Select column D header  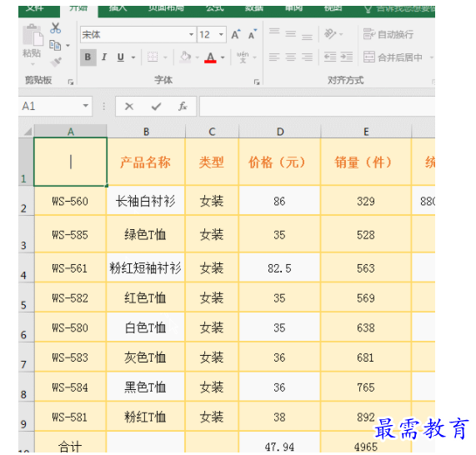click(280, 132)
